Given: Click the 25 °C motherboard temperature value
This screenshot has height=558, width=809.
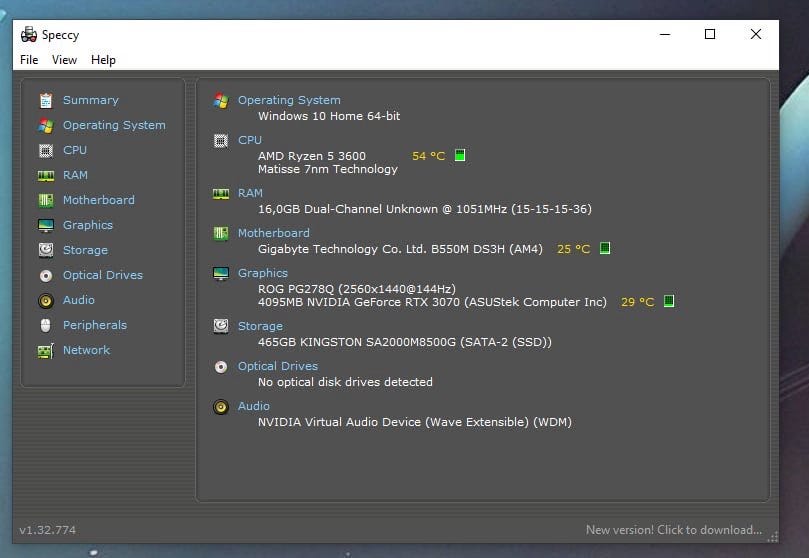Looking at the screenshot, I should click(x=573, y=249).
